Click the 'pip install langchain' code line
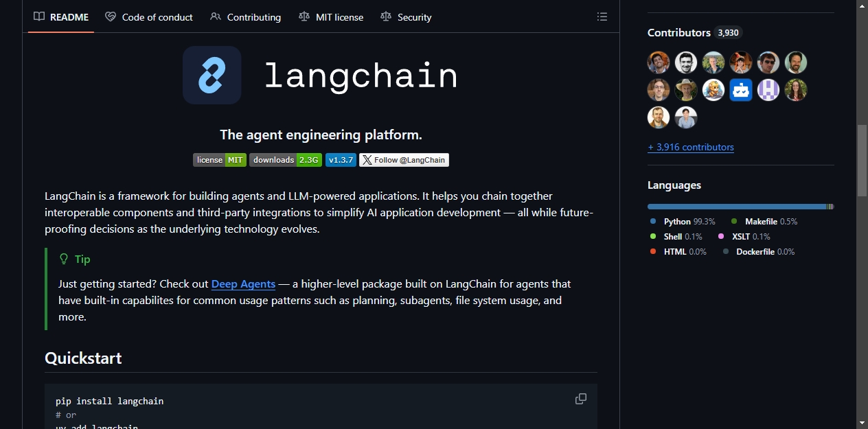 pyautogui.click(x=110, y=401)
